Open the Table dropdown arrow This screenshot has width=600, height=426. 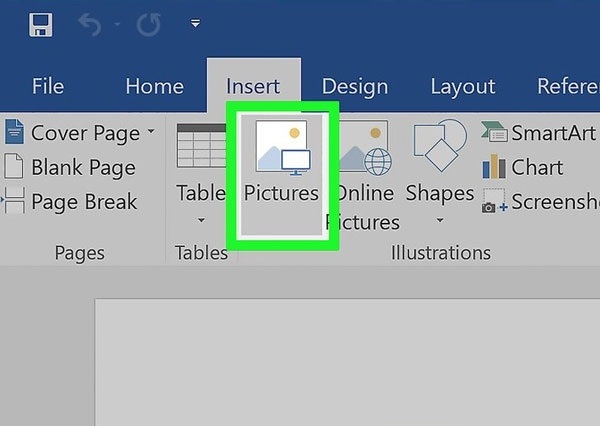pos(201,220)
